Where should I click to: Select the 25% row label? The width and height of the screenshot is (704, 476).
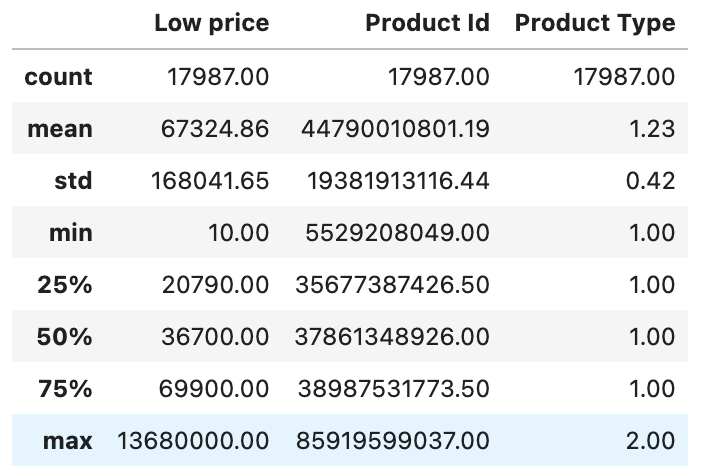pyautogui.click(x=65, y=285)
